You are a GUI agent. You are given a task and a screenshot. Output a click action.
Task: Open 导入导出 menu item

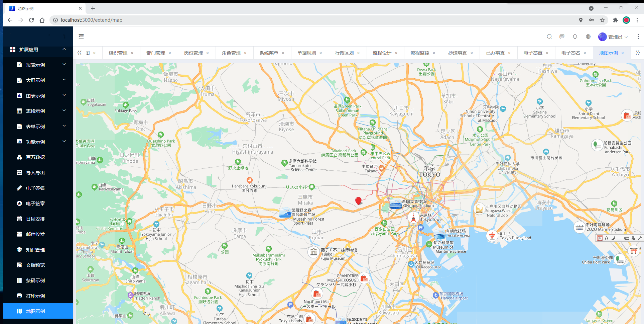pos(37,173)
